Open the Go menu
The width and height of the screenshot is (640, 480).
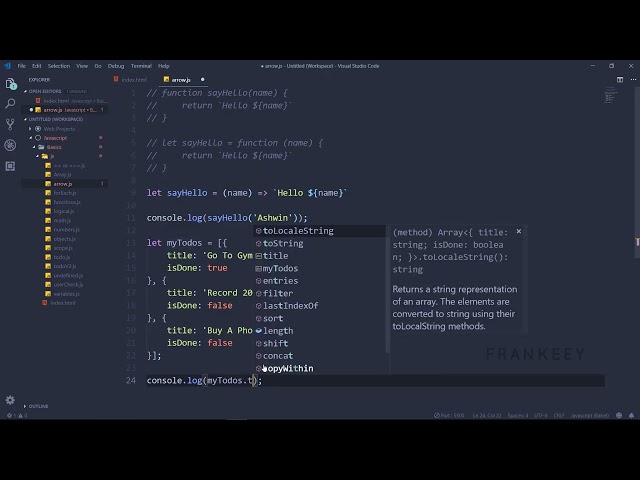[98, 66]
